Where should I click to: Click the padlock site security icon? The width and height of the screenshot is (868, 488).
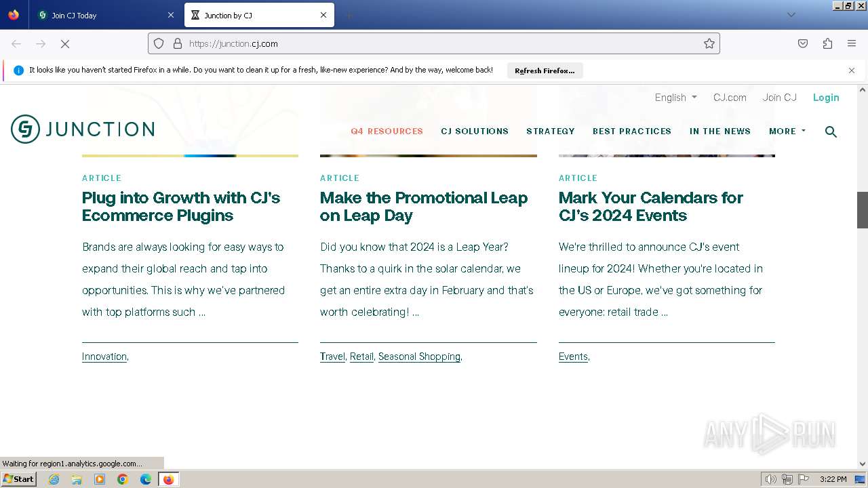[x=178, y=43]
